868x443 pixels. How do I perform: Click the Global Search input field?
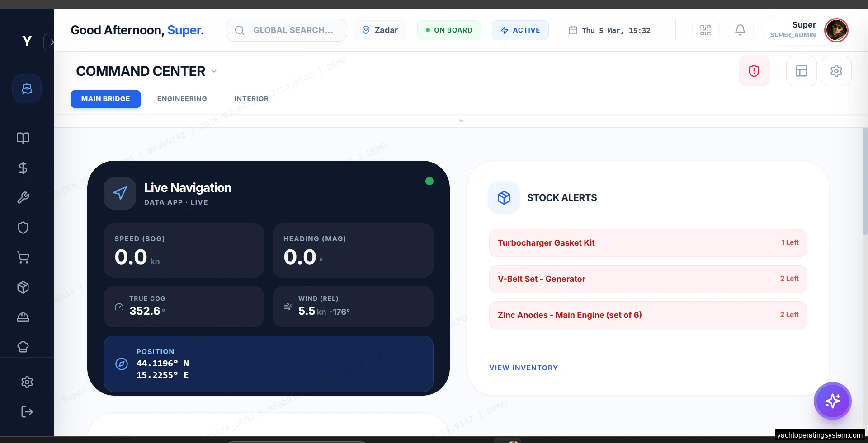(292, 30)
